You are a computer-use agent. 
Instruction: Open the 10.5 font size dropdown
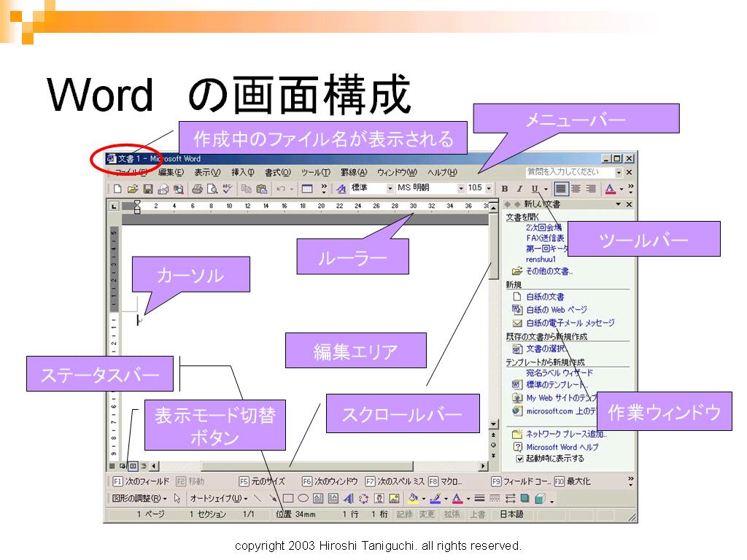tap(488, 189)
